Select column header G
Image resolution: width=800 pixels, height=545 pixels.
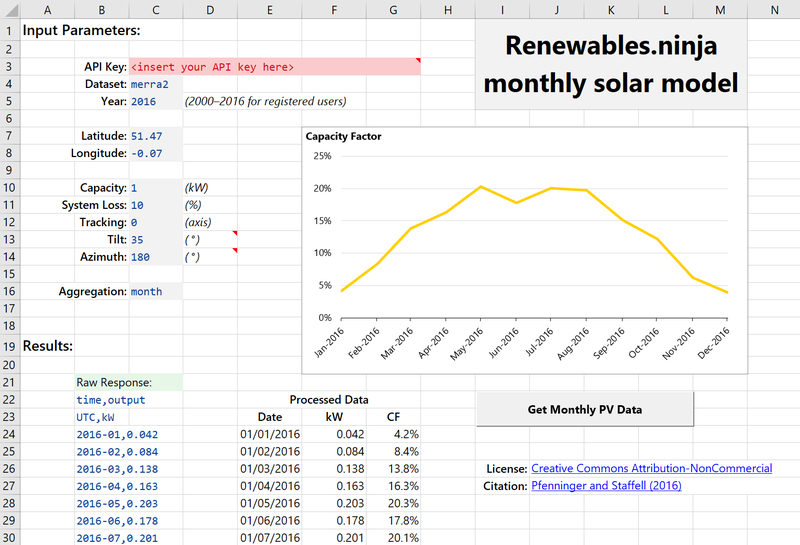393,9
